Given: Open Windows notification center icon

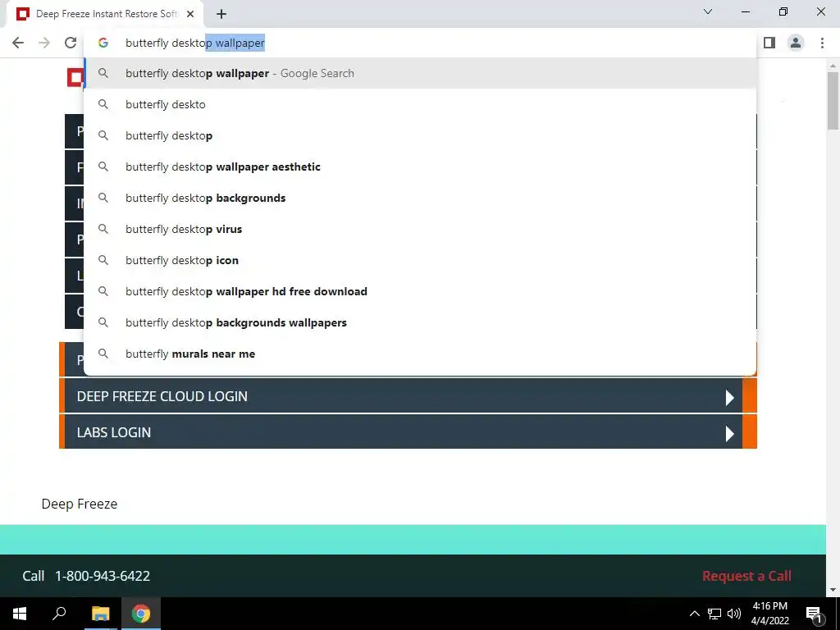Looking at the screenshot, I should 814,614.
